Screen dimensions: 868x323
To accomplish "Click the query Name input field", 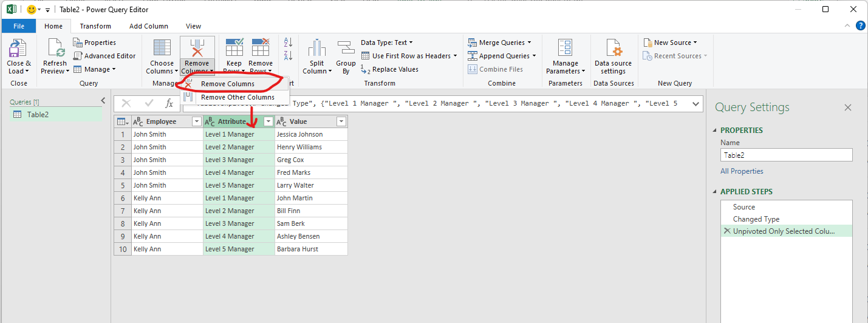I will click(x=787, y=155).
